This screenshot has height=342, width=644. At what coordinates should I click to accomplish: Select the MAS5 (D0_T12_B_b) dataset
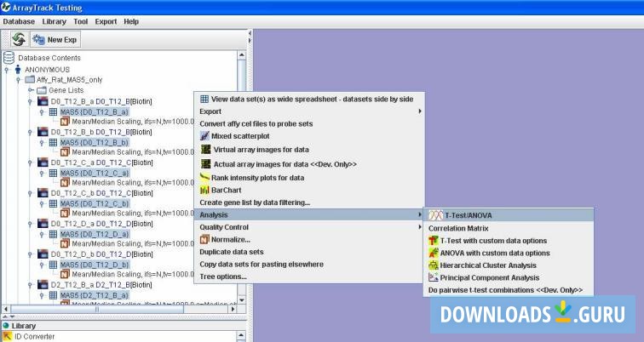pyautogui.click(x=95, y=142)
